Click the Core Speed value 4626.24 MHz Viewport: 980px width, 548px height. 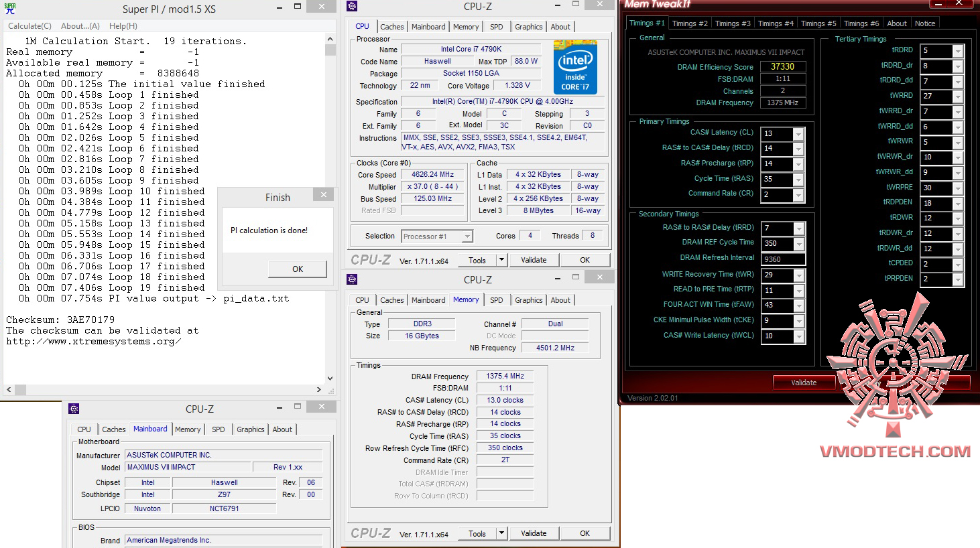432,174
